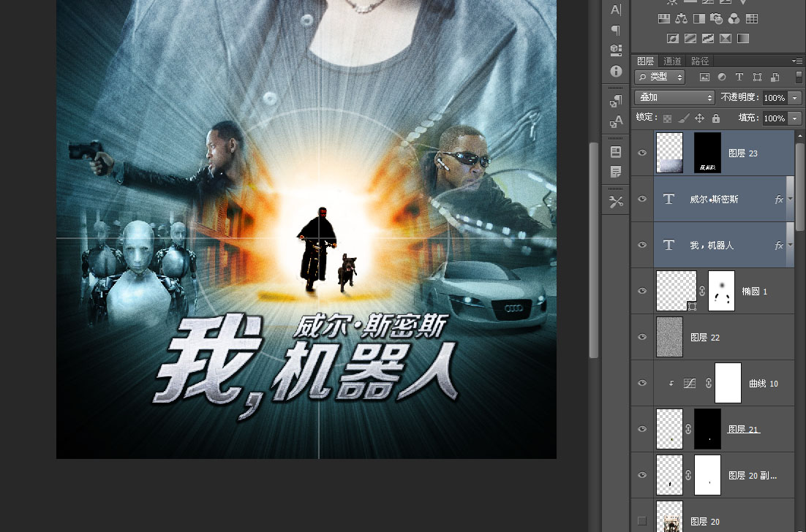Open the Paragraph panel icon

616,30
